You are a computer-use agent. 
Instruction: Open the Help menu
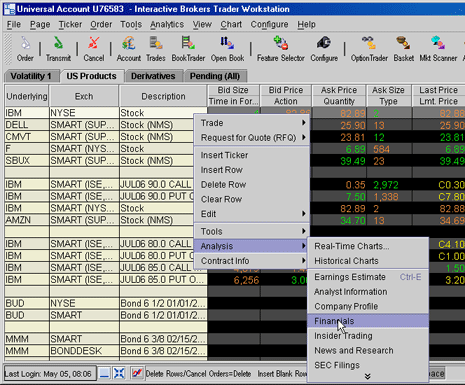[x=306, y=24]
